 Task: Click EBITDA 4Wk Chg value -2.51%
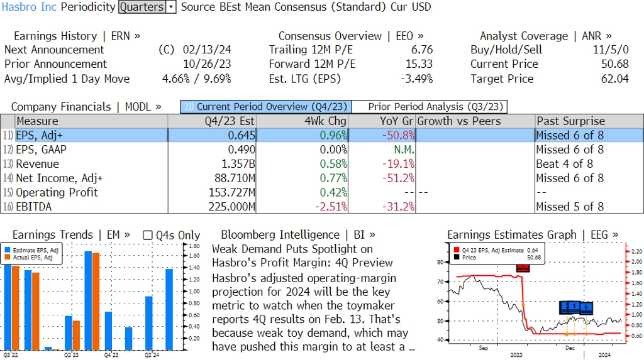[x=331, y=207]
